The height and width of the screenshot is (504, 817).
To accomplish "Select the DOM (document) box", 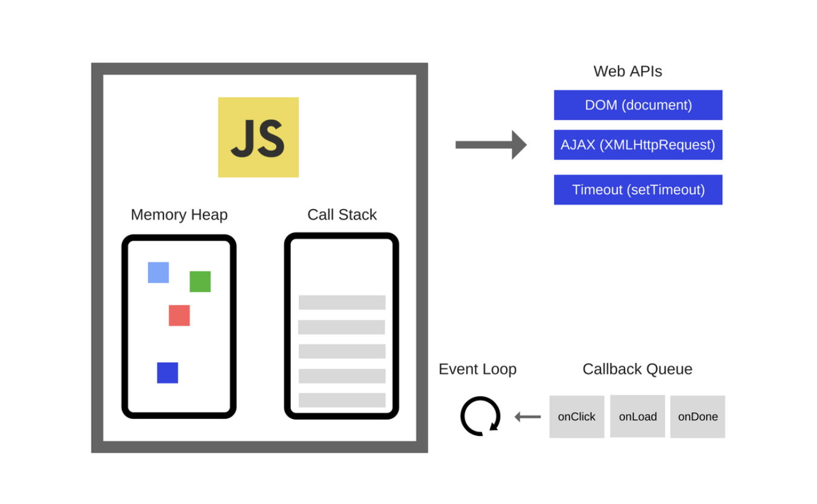I will [638, 105].
